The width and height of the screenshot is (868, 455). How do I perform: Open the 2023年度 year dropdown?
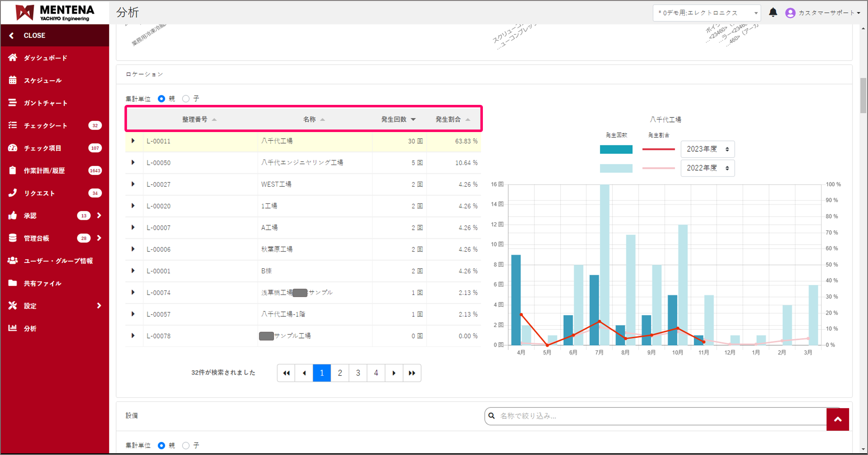pyautogui.click(x=707, y=149)
